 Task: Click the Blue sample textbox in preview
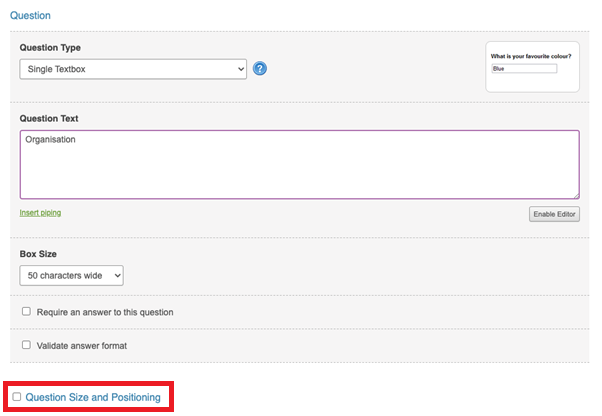[524, 69]
